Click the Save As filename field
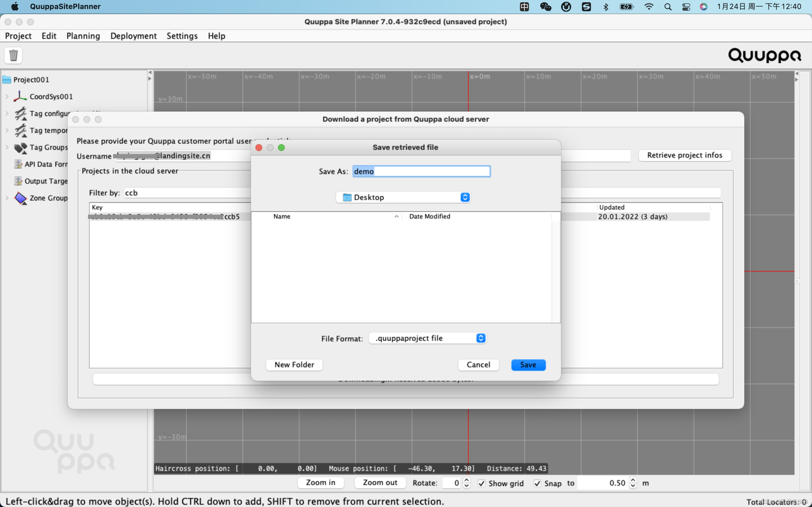The image size is (812, 507). pyautogui.click(x=422, y=171)
